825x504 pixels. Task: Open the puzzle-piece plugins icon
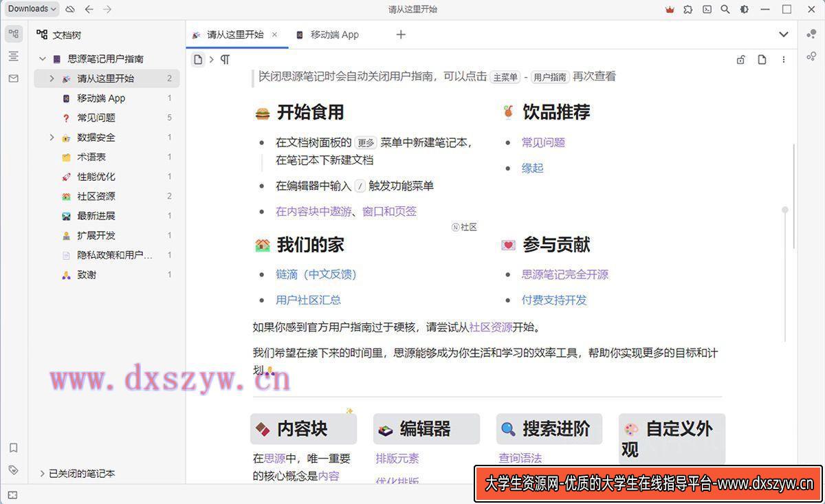pos(688,9)
